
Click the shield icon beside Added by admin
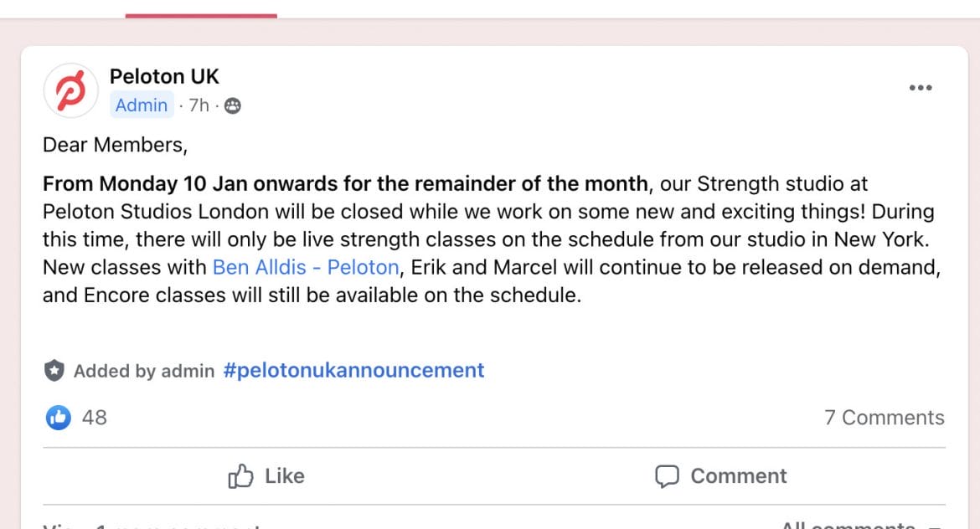click(54, 370)
